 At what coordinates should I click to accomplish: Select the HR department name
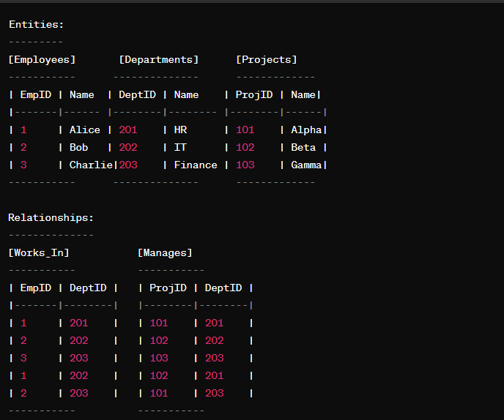pos(180,130)
